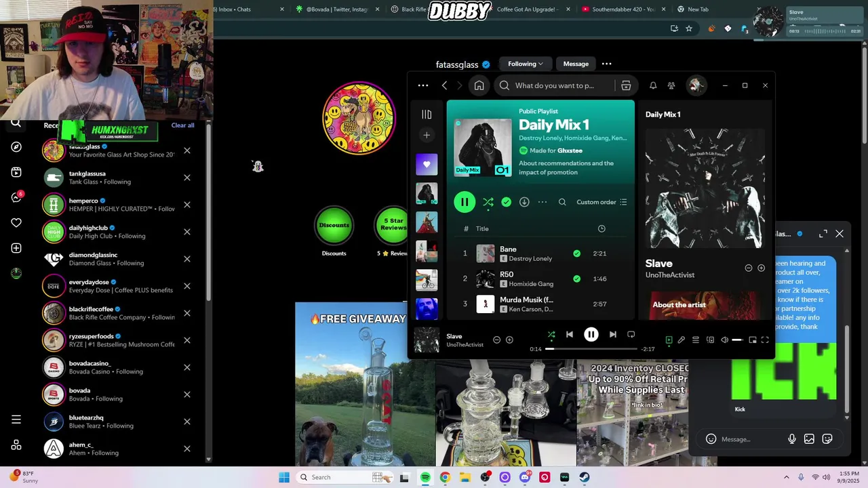The width and height of the screenshot is (868, 488).
Task: Click the Message input in chat popup
Action: pyautogui.click(x=751, y=439)
